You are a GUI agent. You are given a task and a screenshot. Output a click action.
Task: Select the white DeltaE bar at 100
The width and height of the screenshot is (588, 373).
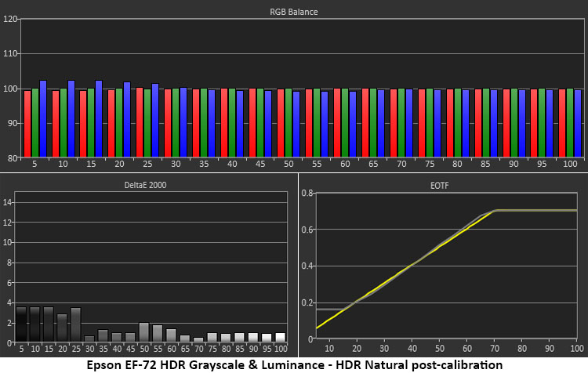click(281, 338)
